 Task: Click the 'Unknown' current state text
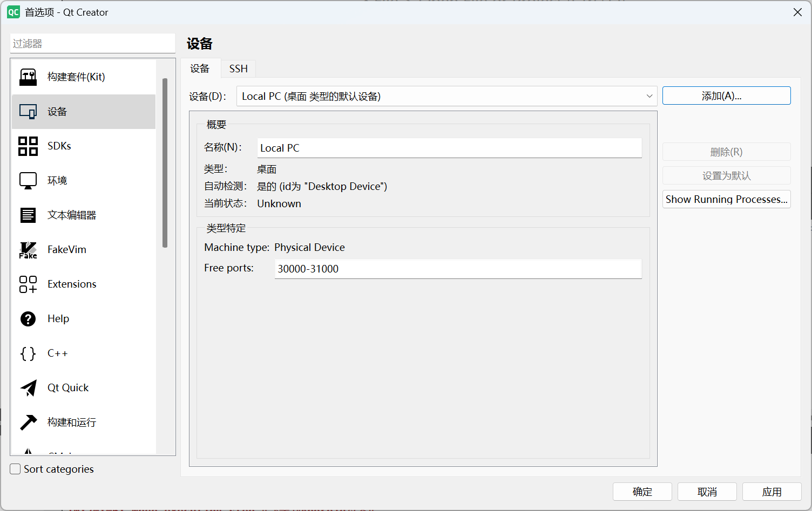(279, 203)
